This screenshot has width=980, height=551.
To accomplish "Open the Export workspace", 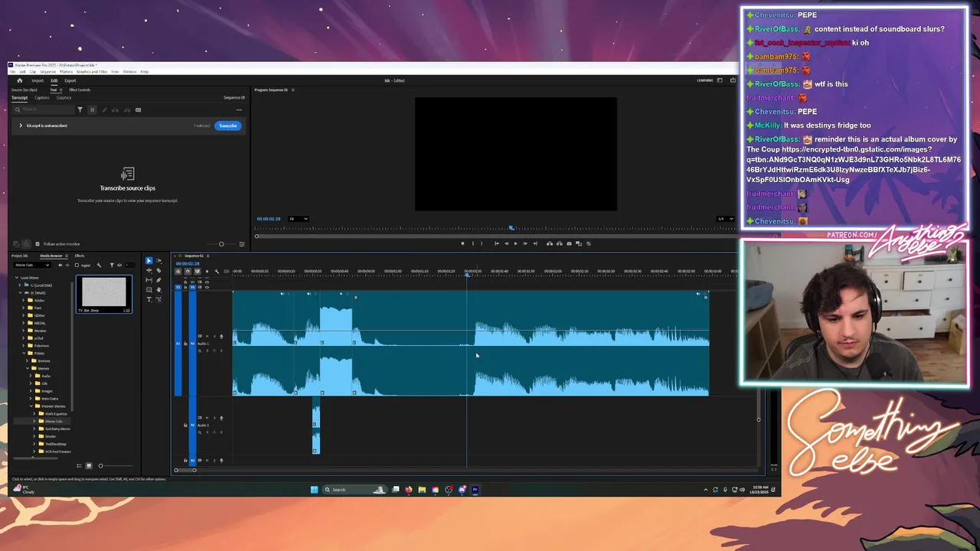I will [70, 80].
